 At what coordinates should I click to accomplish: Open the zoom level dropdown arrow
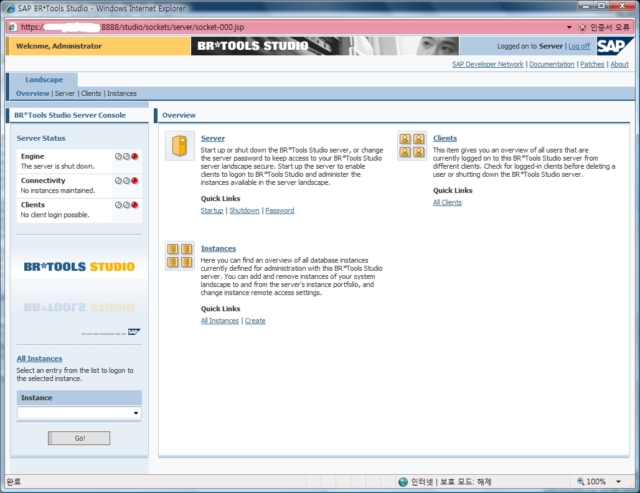(x=619, y=482)
